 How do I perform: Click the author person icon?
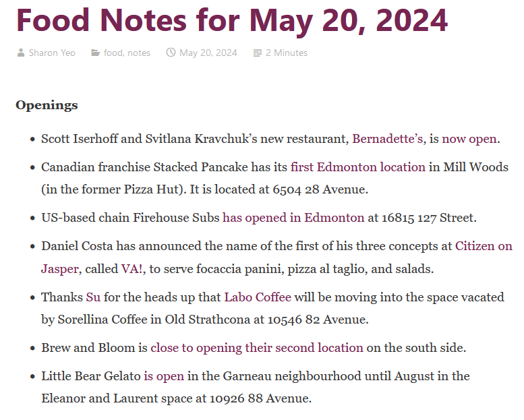pyautogui.click(x=21, y=53)
